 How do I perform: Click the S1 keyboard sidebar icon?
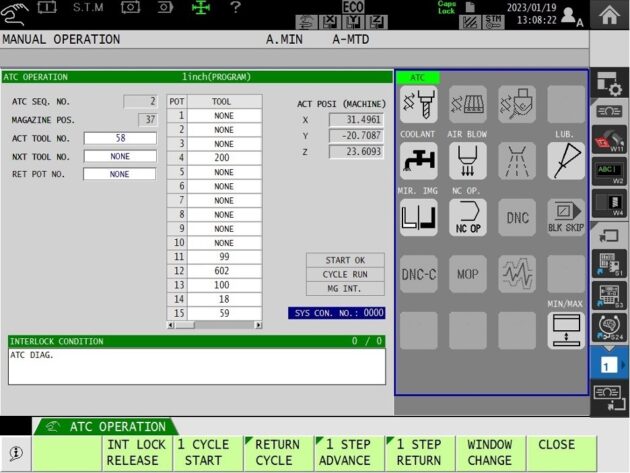609,264
